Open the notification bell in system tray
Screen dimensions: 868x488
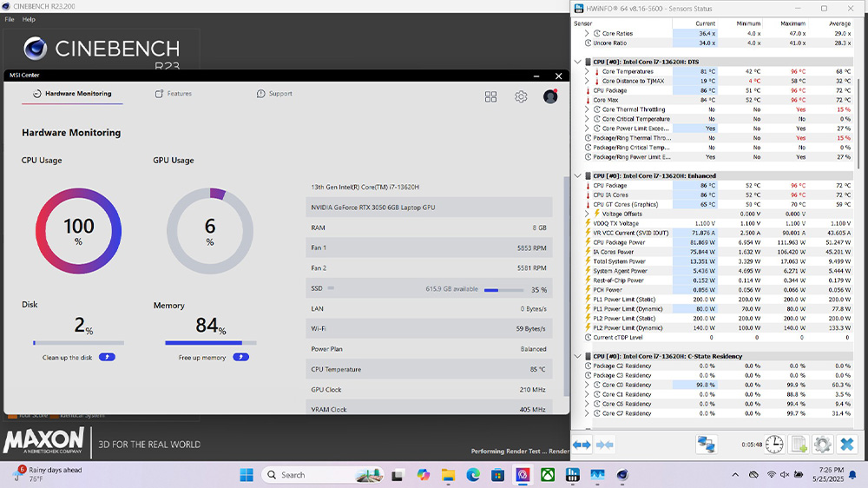click(x=853, y=475)
